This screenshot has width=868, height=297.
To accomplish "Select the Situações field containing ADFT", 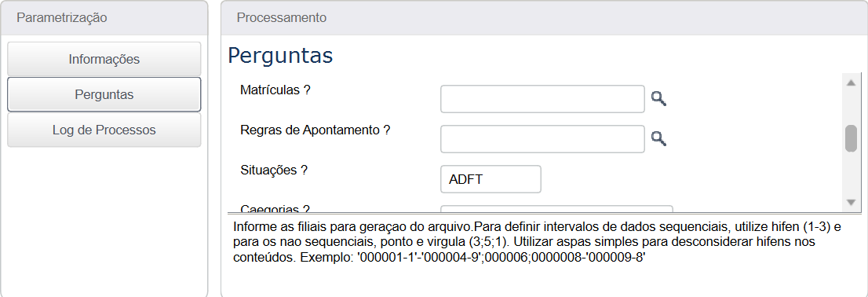I will coord(491,179).
